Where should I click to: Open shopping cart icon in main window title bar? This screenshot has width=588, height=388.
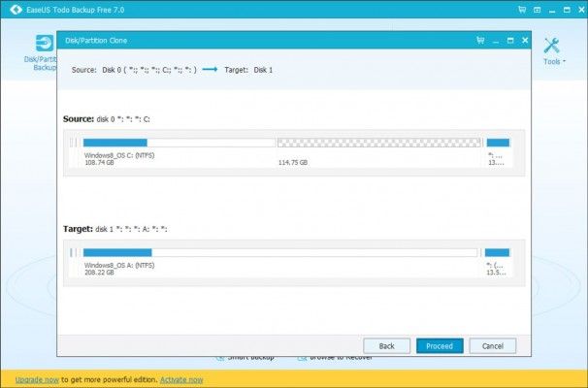pos(522,10)
